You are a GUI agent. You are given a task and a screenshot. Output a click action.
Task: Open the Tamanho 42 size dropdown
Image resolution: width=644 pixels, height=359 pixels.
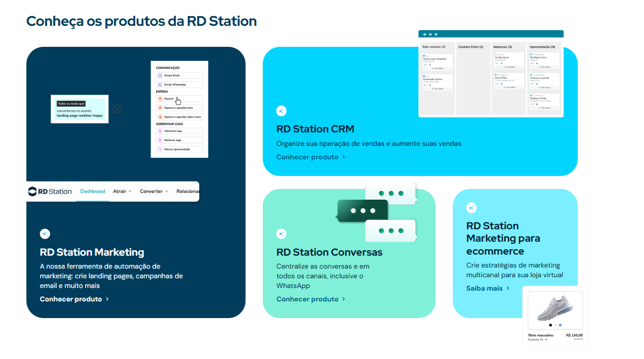click(537, 340)
